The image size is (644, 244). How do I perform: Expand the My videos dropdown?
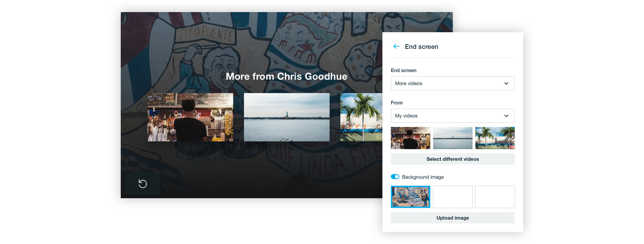453,116
